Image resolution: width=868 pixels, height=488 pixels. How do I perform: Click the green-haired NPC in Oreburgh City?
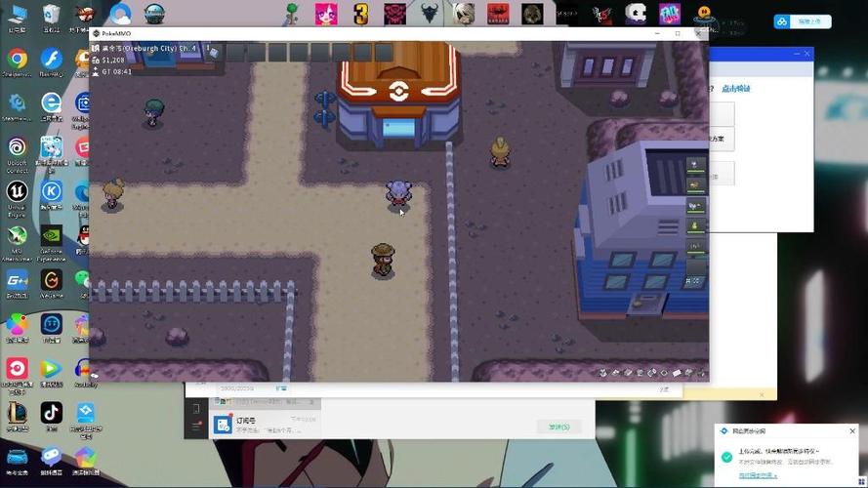click(153, 113)
